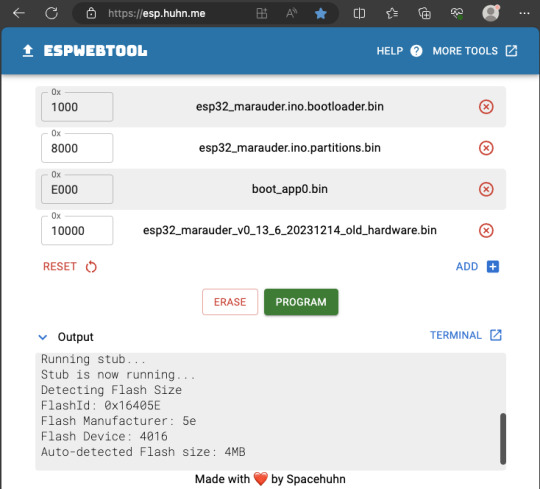View site info via the lock icon
Screen dimensions: 540x489
coord(91,13)
